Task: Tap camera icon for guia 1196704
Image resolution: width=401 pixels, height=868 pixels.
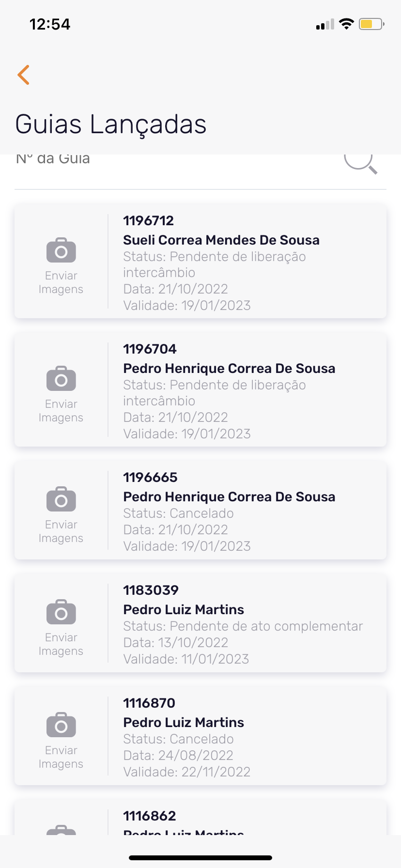Action: [x=61, y=378]
